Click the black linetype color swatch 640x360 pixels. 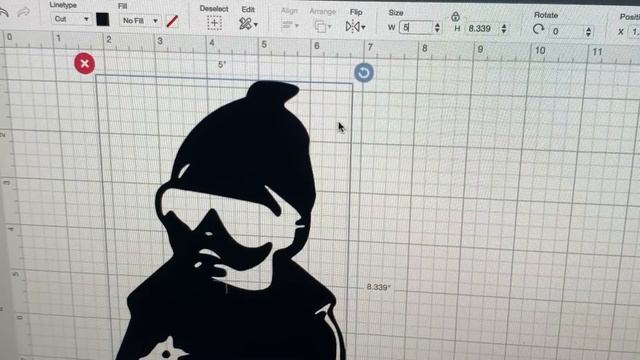102,19
